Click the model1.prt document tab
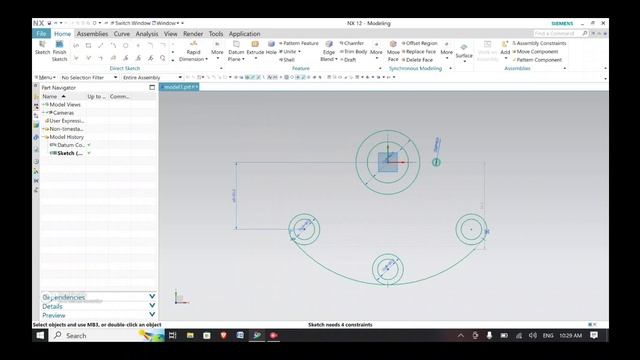Viewport: 640px width, 360px height. pos(179,87)
